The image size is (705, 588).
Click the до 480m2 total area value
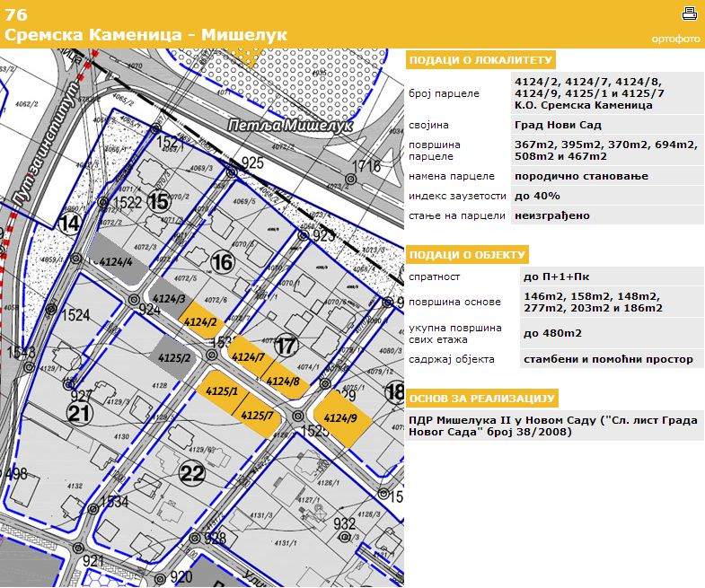point(552,333)
